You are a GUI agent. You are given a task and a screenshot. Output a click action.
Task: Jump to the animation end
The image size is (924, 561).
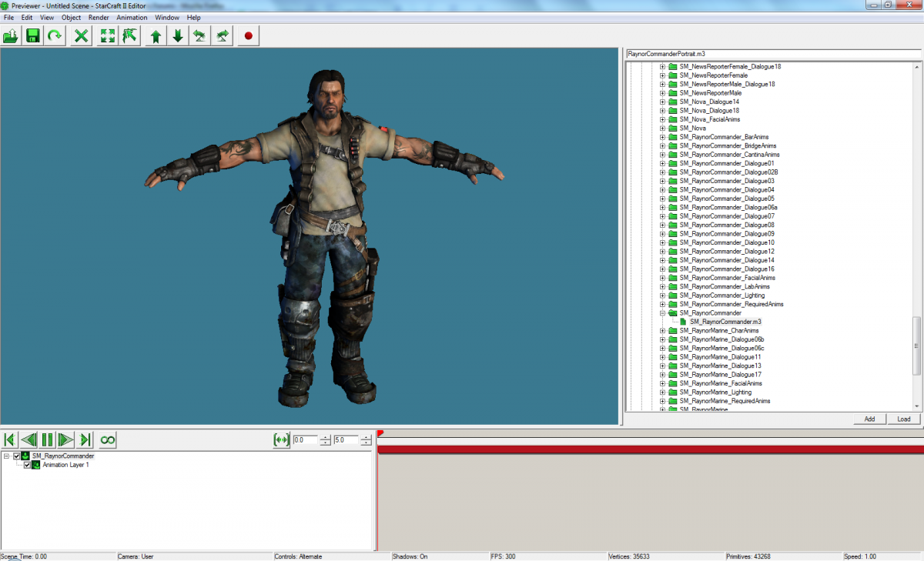click(85, 439)
